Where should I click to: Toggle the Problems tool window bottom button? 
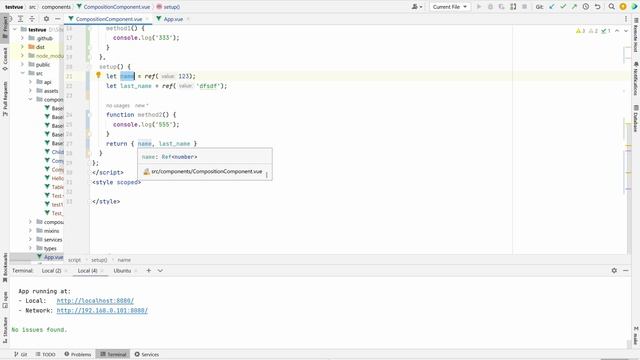coord(78,354)
